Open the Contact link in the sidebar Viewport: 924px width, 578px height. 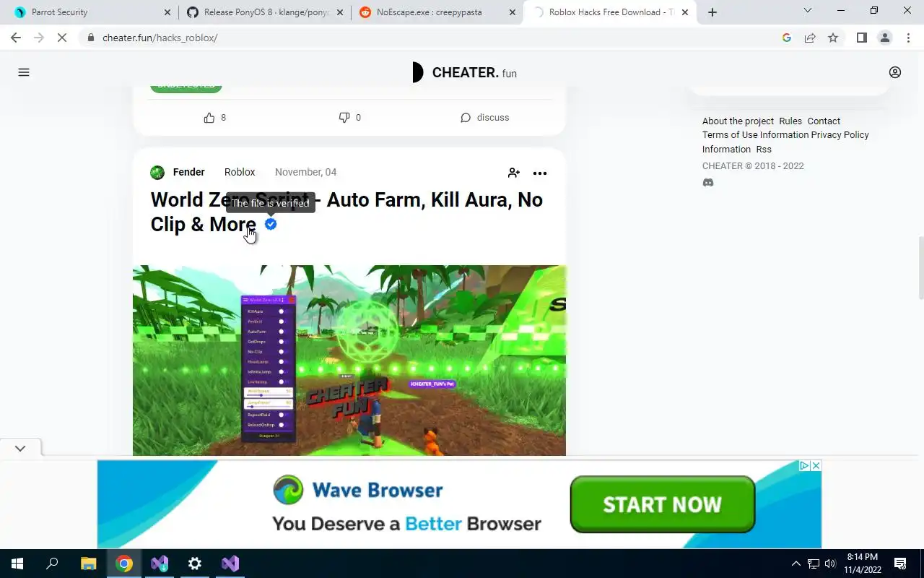click(824, 121)
